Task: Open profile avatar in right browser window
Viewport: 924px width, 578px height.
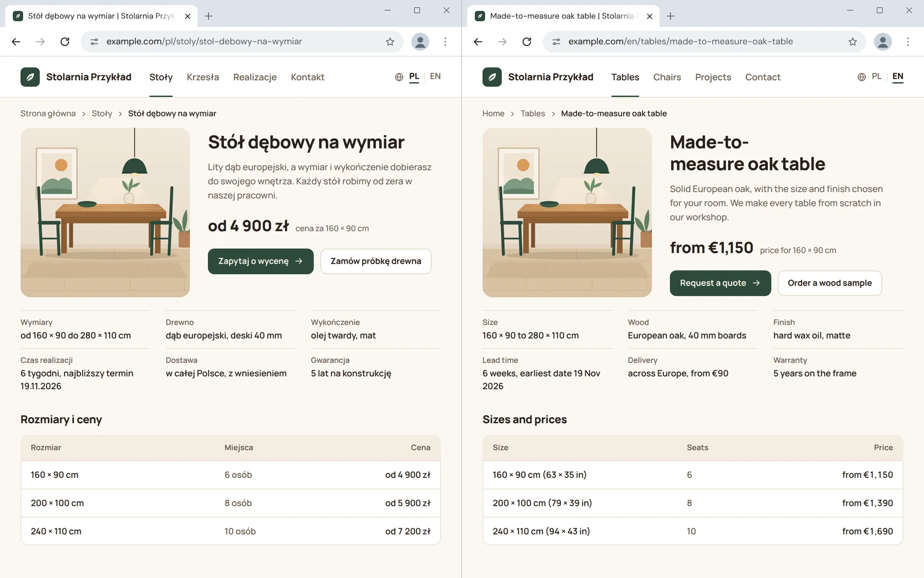Action: tap(882, 42)
